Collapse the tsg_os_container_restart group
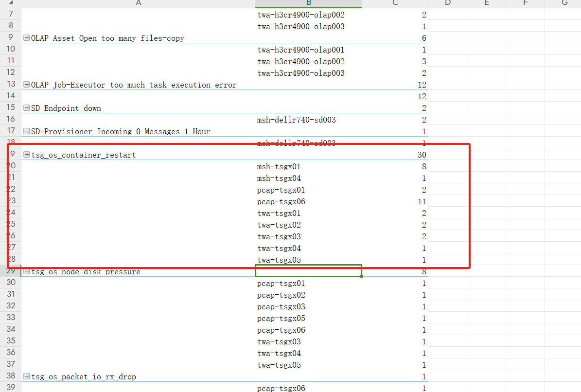This screenshot has height=392, width=581. 27,155
